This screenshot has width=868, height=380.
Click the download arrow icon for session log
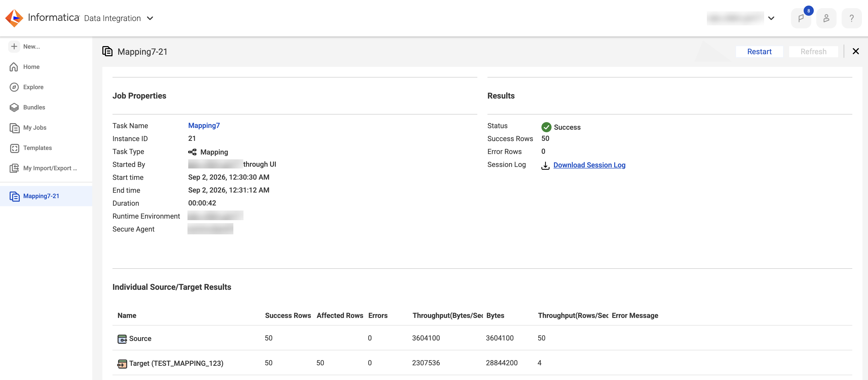[545, 165]
